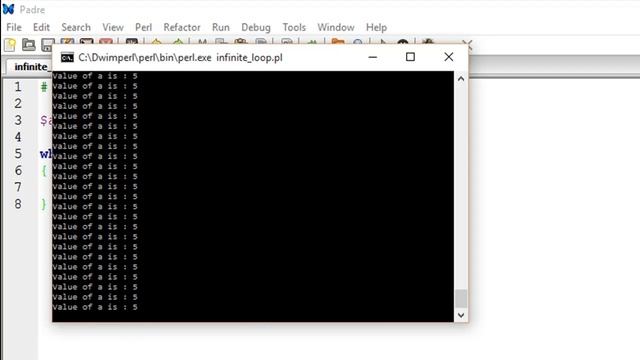
Task: Click the Open file folder icon
Action: [29, 45]
